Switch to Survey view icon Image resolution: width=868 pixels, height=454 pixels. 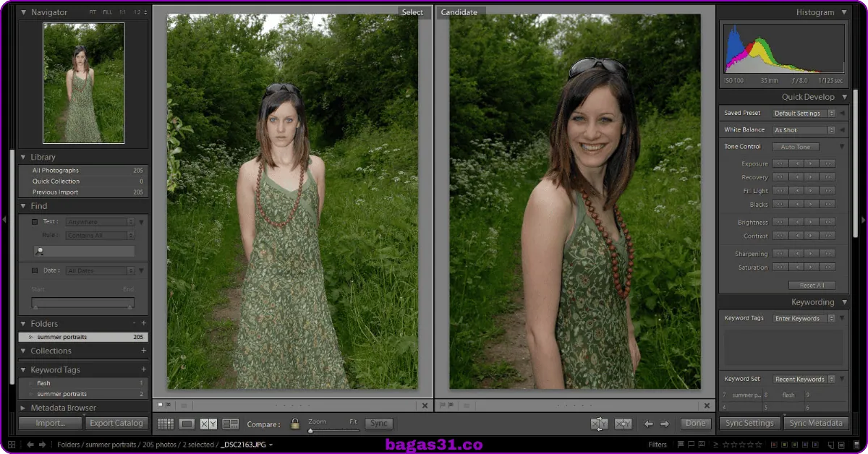click(231, 424)
